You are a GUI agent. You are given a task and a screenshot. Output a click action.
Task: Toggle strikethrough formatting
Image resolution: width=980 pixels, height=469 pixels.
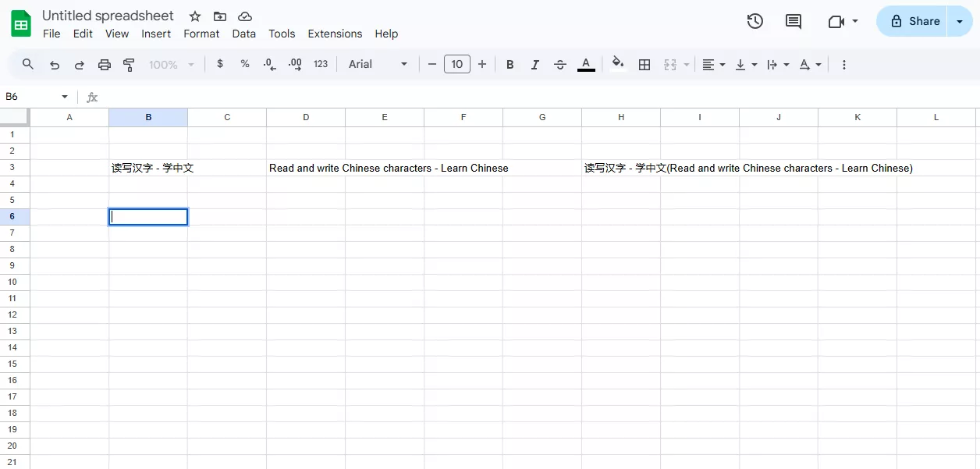[x=560, y=65]
